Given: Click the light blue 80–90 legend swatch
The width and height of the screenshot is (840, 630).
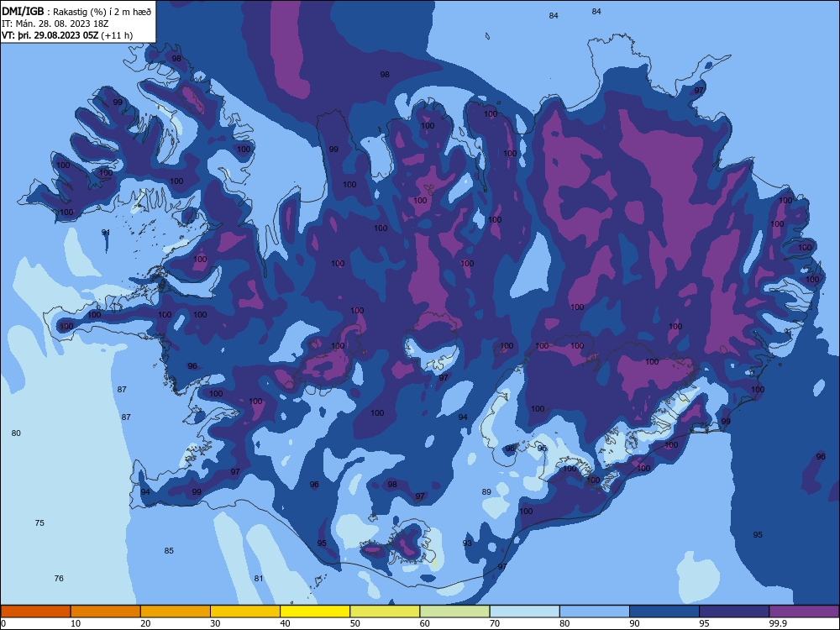Looking at the screenshot, I should 595,612.
